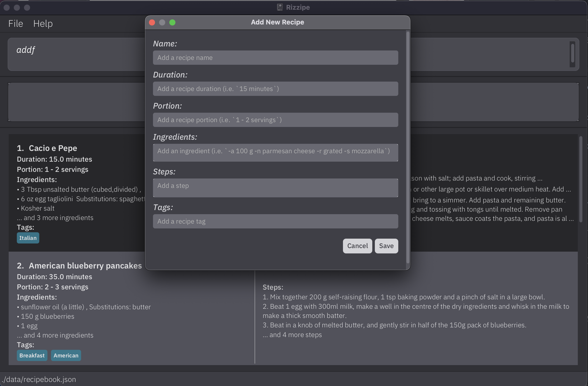Click the American tag on pancakes recipe
588x386 pixels.
click(x=66, y=355)
